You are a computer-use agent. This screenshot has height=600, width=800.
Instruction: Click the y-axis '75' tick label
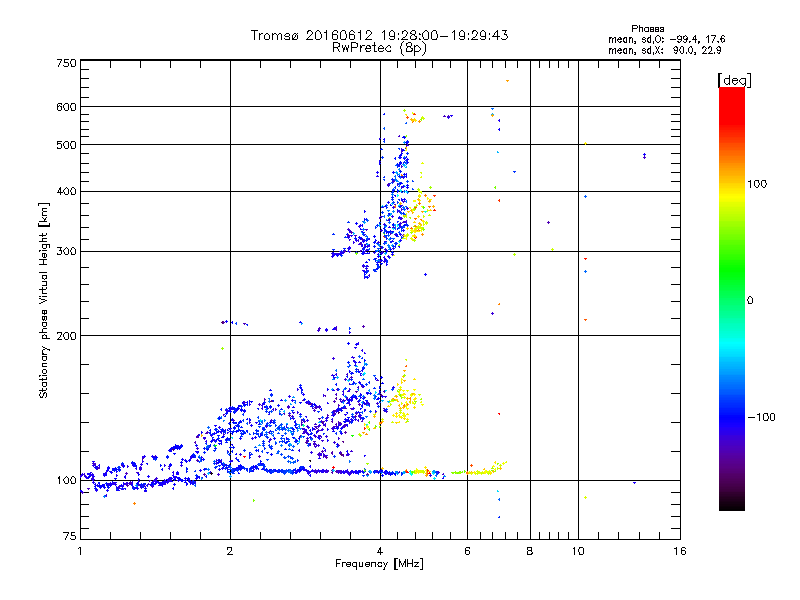[x=70, y=536]
